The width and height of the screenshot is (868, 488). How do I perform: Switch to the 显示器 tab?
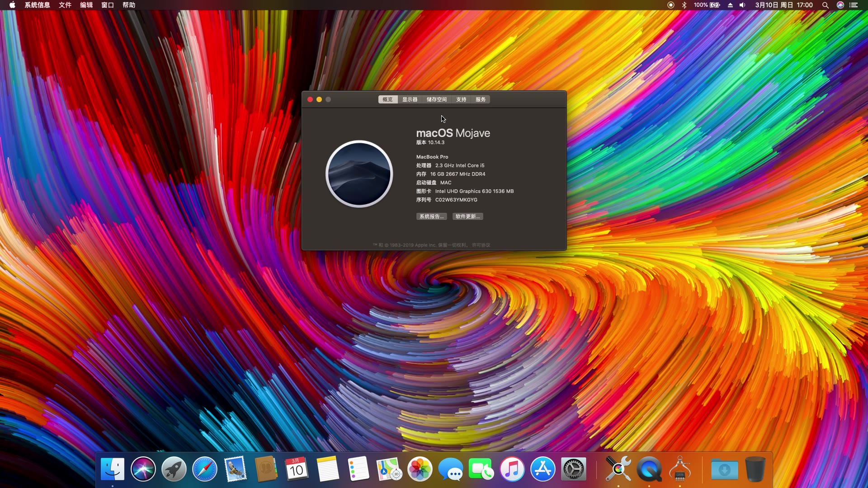[410, 99]
